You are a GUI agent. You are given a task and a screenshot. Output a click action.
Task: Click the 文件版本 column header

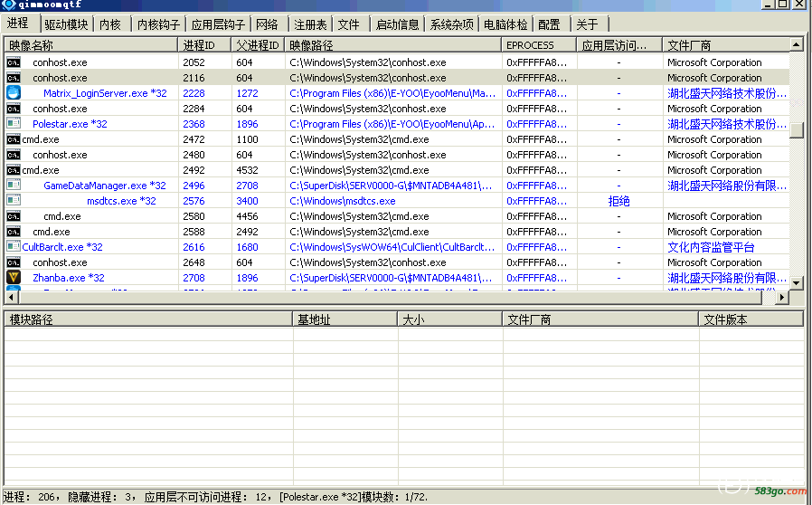click(751, 319)
